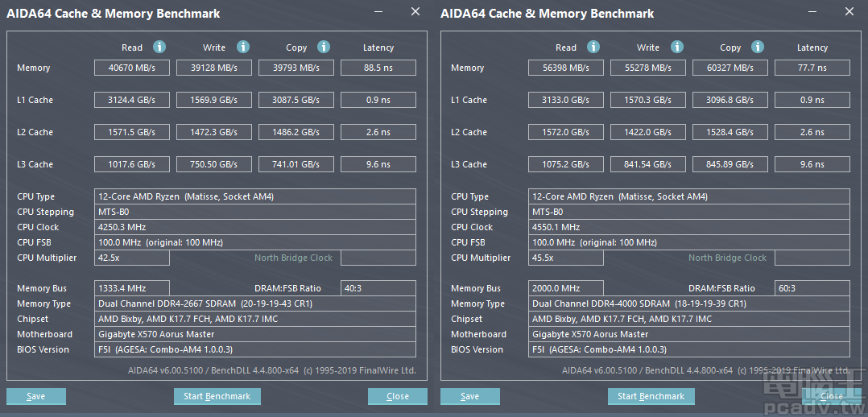Click DRAM:FSB Ratio value 60:3

pos(812,288)
